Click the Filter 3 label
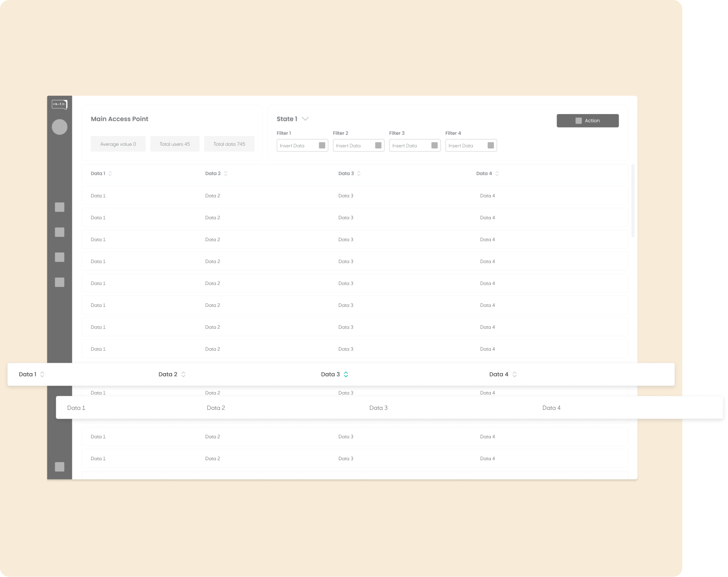 397,133
